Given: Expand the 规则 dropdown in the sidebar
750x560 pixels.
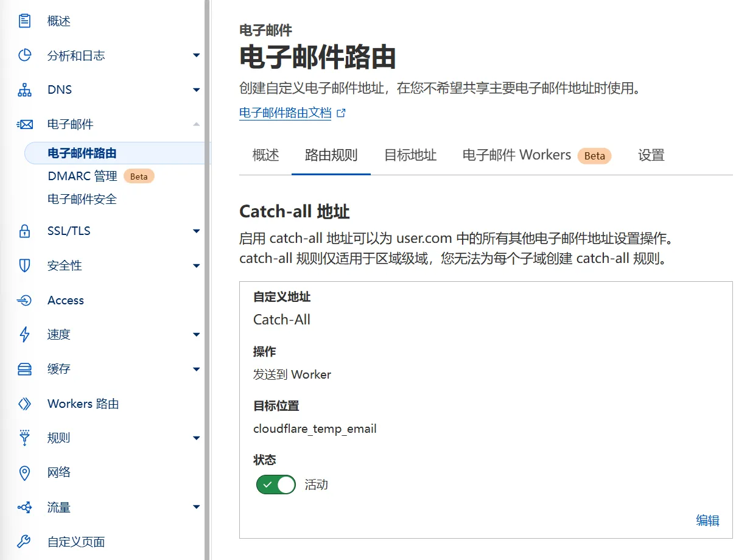Looking at the screenshot, I should coord(196,438).
